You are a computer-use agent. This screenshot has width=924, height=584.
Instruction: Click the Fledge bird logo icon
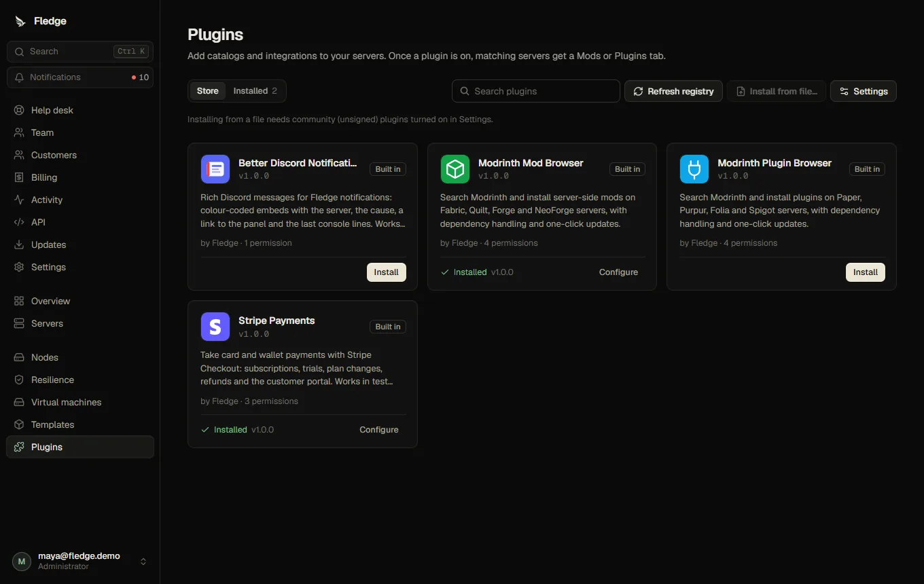[x=19, y=21]
